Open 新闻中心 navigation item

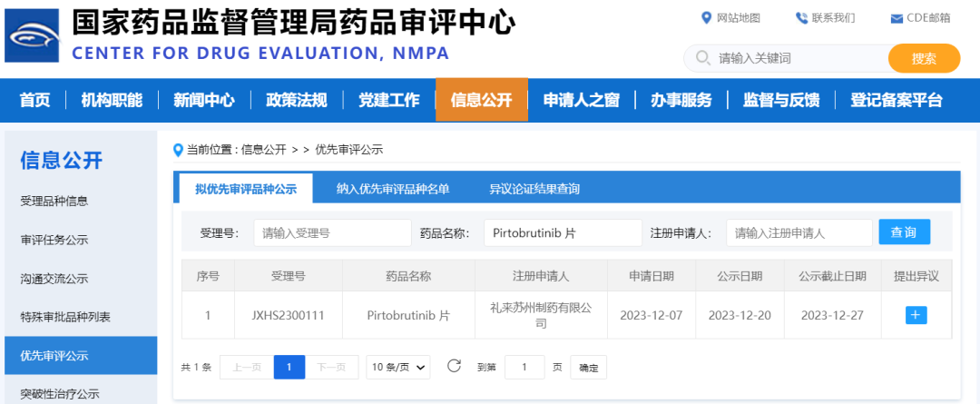204,100
